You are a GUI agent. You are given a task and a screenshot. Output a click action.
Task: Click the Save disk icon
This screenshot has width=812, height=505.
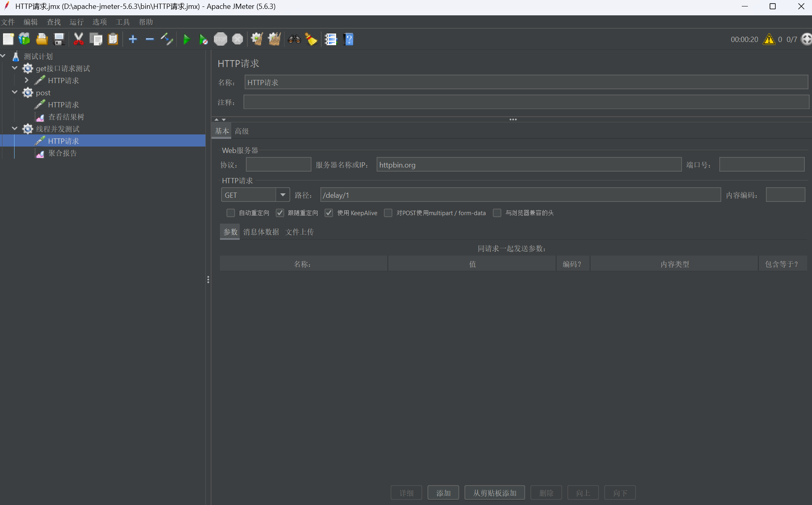pyautogui.click(x=59, y=39)
